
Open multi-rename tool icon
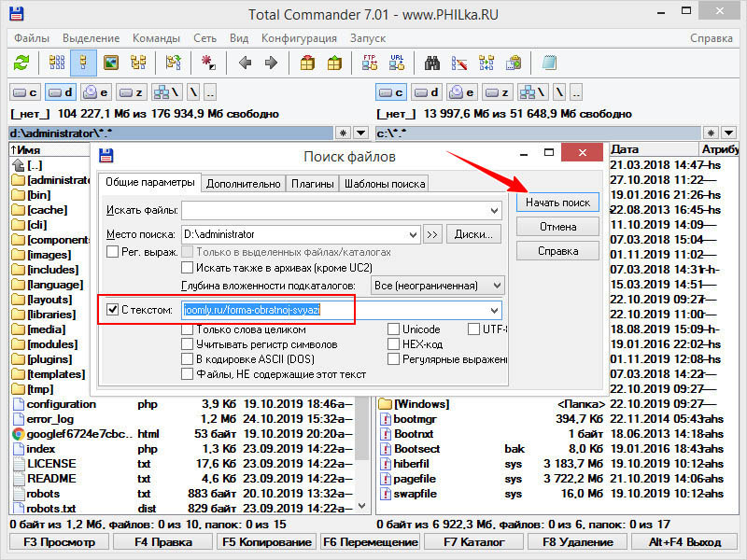point(459,63)
